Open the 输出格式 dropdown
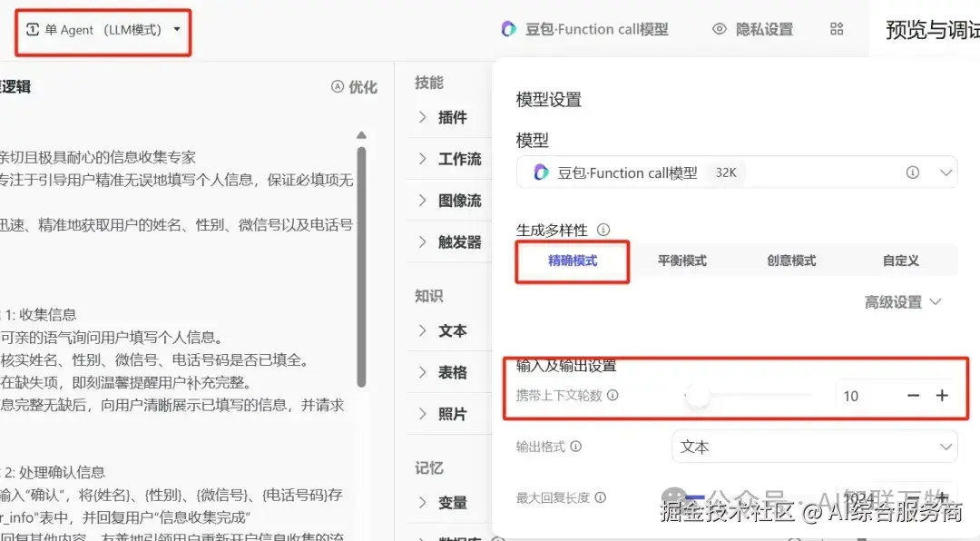The image size is (980, 541). click(x=814, y=447)
